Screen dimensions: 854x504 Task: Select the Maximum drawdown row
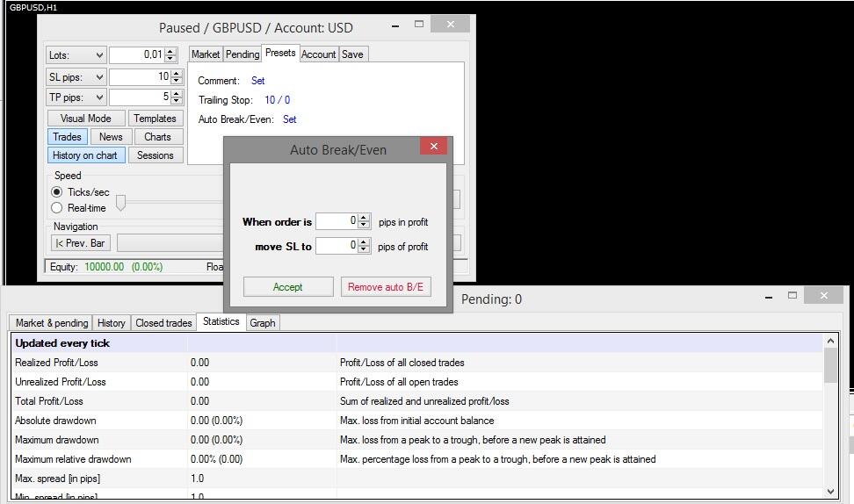point(416,440)
